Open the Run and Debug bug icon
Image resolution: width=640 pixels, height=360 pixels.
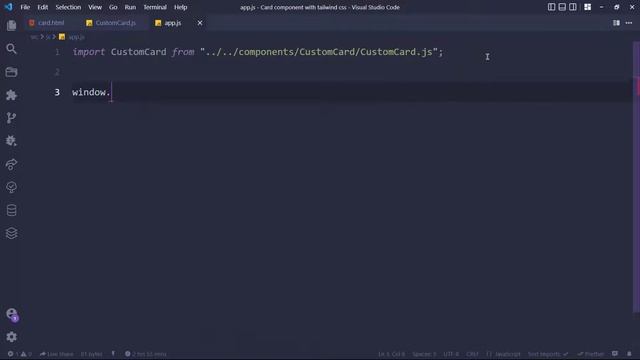11,141
